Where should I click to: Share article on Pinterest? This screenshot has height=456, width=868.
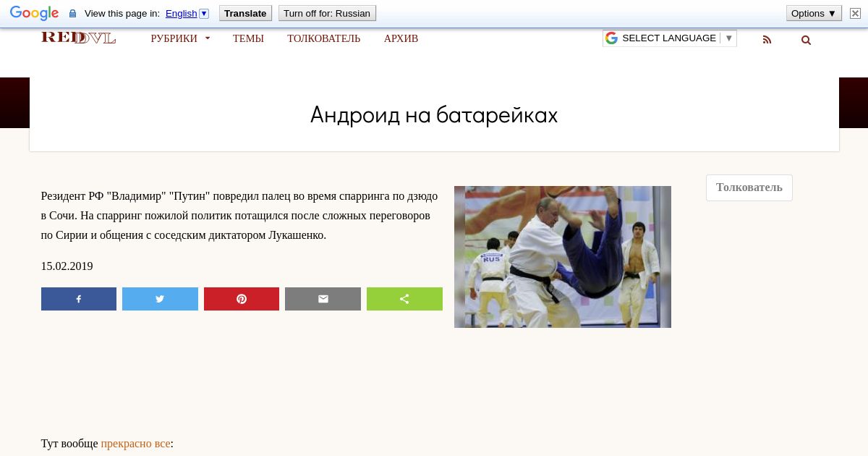pyautogui.click(x=242, y=299)
